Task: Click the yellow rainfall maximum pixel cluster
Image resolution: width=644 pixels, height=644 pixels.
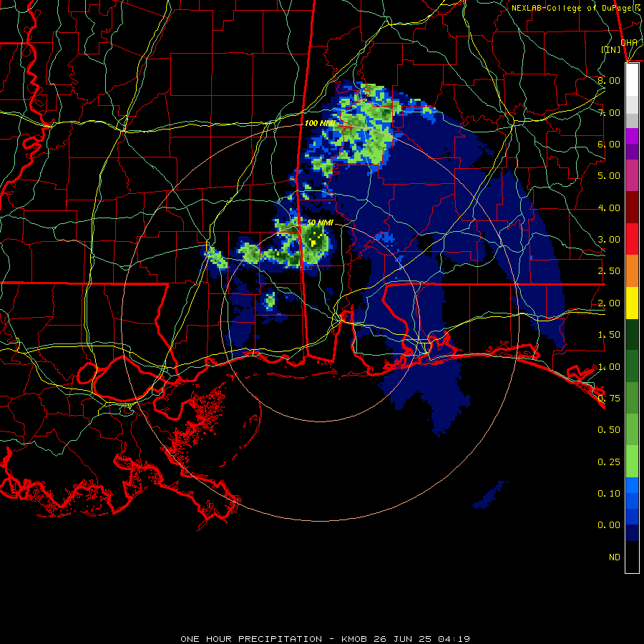Action: point(313,243)
